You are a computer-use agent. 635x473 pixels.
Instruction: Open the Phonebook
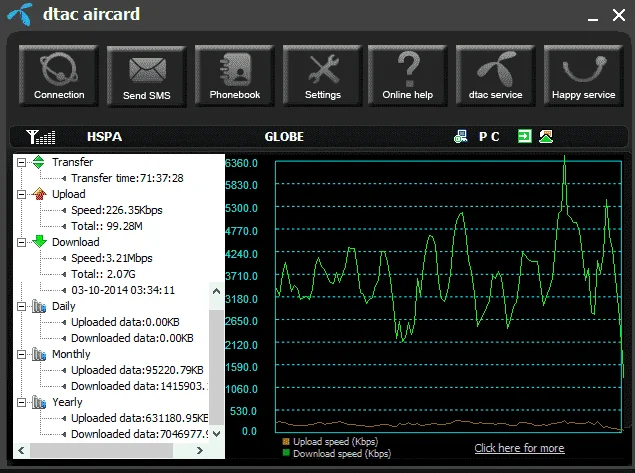[234, 76]
